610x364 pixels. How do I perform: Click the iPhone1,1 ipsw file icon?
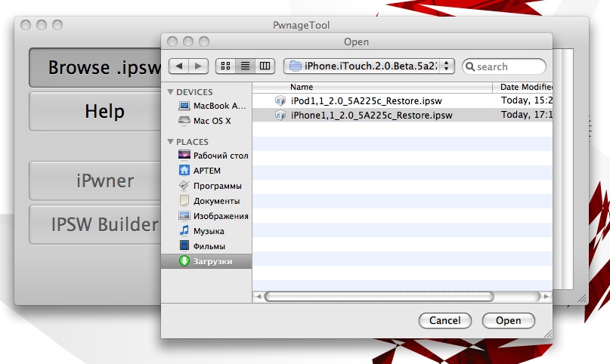pyautogui.click(x=280, y=116)
